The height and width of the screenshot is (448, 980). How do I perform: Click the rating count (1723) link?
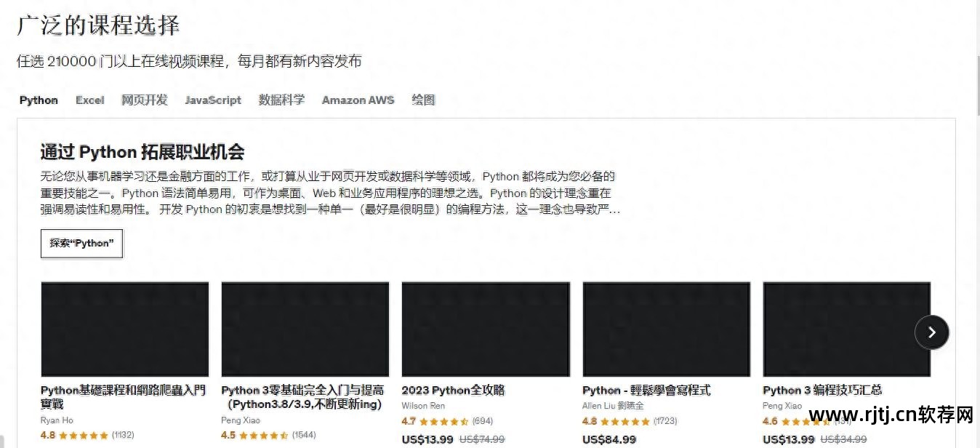tap(665, 421)
